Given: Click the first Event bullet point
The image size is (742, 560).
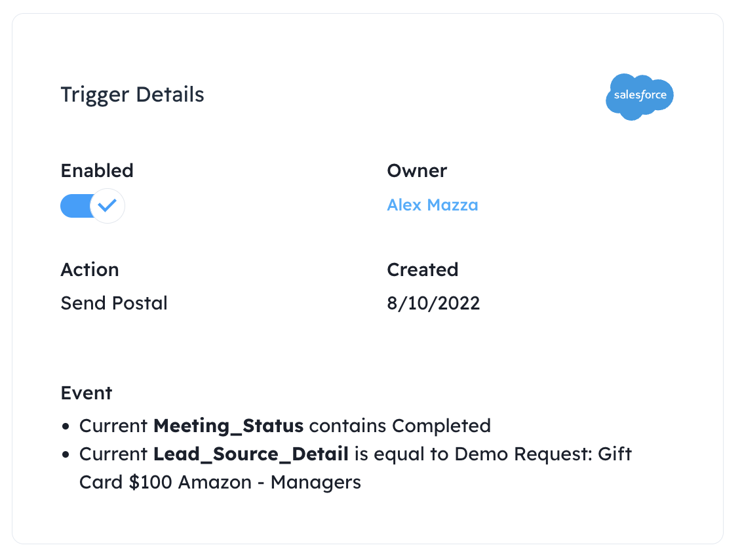Looking at the screenshot, I should click(66, 426).
